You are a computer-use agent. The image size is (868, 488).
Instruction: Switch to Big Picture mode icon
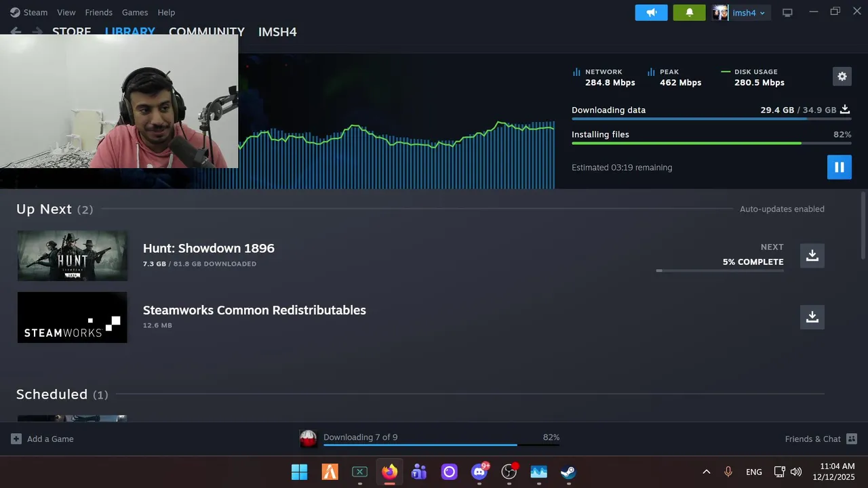tap(787, 13)
